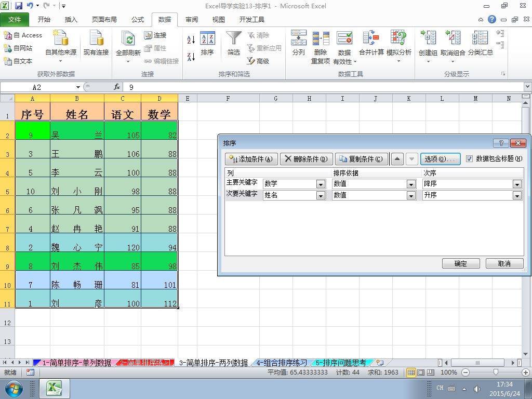Open 分级显示 dialog launcher

coord(503,74)
